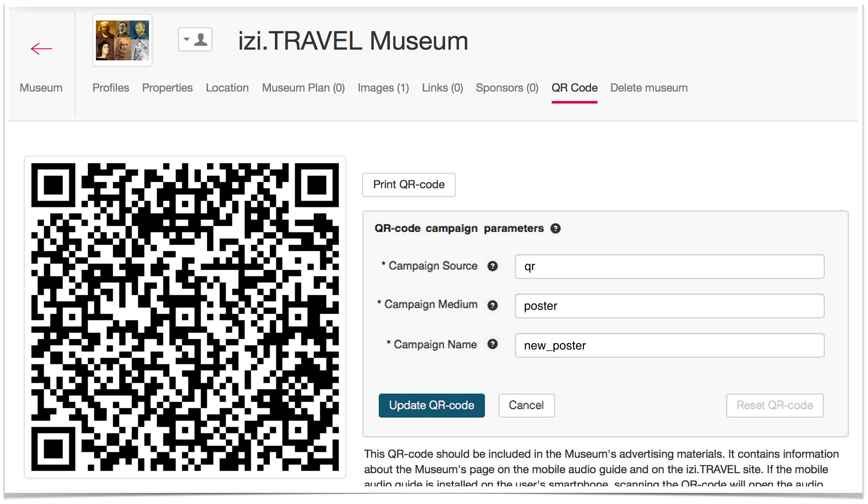Screen dimensions: 868x504
Task: Click the museum portrait collage thumbnail
Action: pos(122,40)
